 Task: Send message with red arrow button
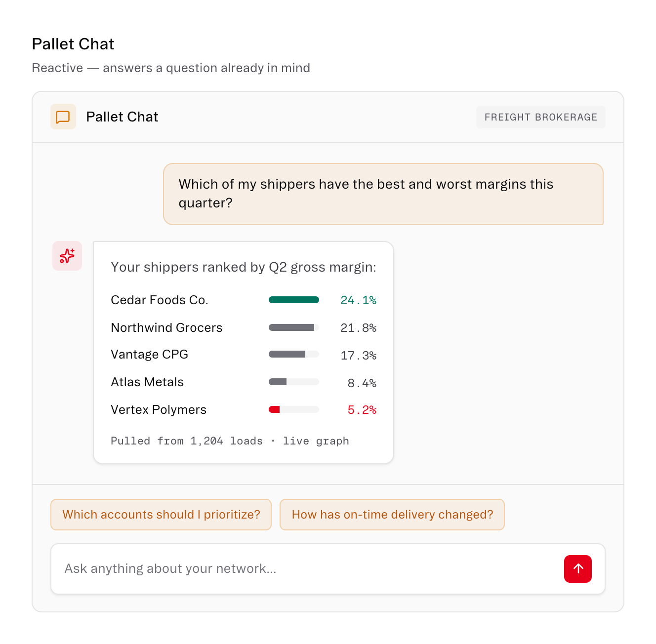(578, 569)
